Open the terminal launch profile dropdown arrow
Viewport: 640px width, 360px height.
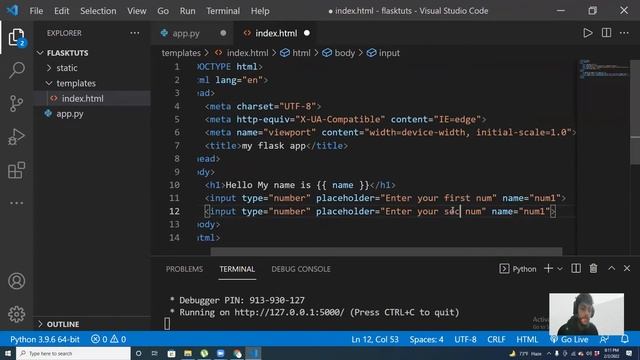click(560, 269)
